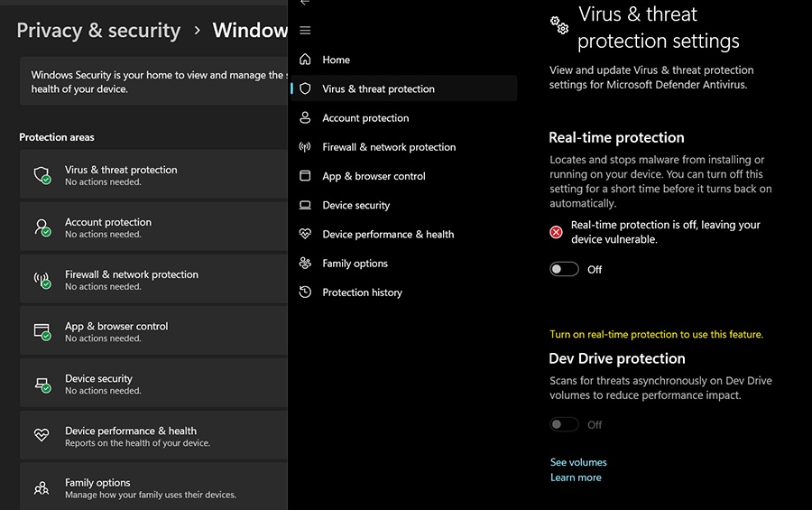Click the window icon for App & browser control in sidebar
Image resolution: width=812 pixels, height=510 pixels.
tap(305, 176)
